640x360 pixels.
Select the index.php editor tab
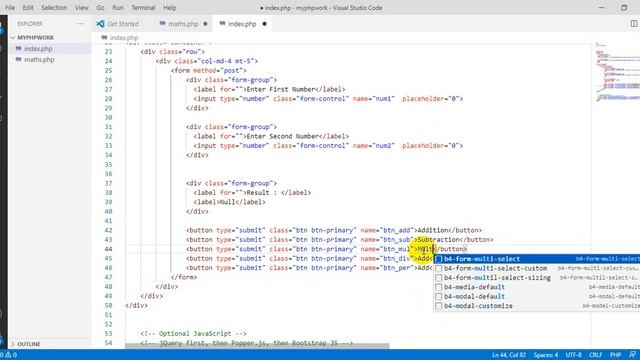[242, 24]
